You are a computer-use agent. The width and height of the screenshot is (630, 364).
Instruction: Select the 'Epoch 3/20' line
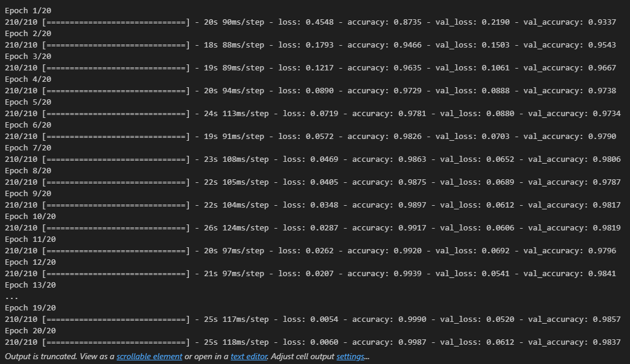[28, 56]
